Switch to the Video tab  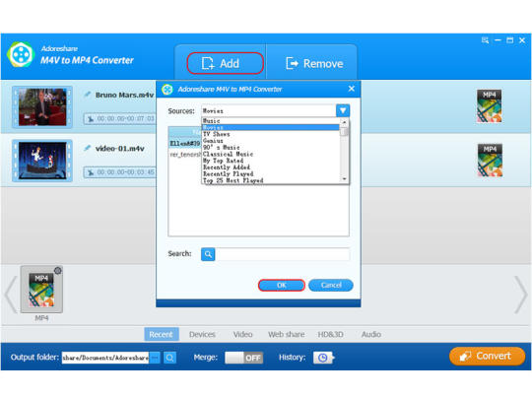[x=243, y=335]
